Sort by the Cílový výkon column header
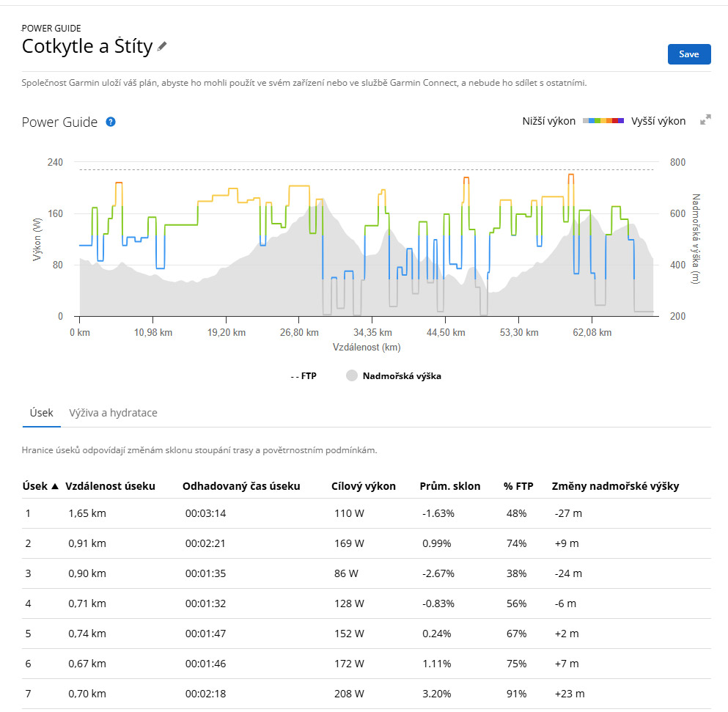 364,486
